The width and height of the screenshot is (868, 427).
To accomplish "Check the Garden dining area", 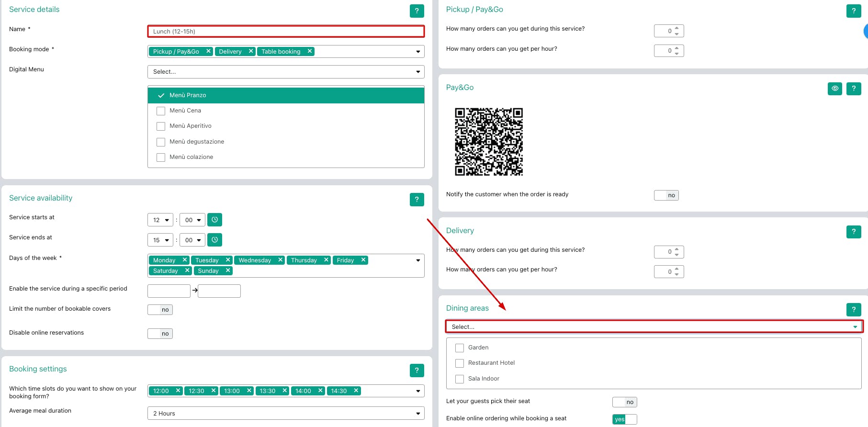I will coord(460,348).
